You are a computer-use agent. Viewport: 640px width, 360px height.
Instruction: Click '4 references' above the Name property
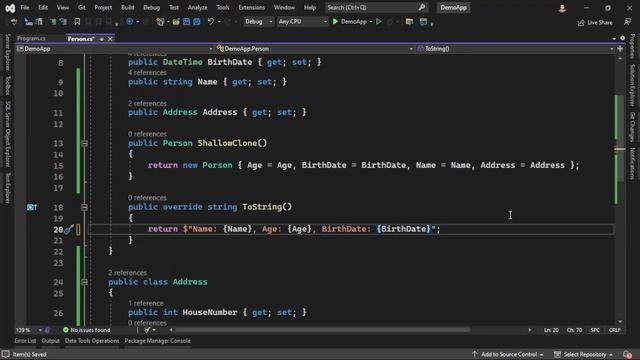pos(147,73)
